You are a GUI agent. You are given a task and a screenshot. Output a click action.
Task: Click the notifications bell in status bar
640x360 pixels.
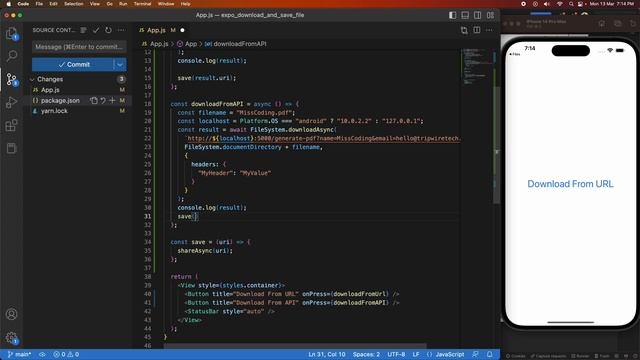pyautogui.click(x=489, y=354)
